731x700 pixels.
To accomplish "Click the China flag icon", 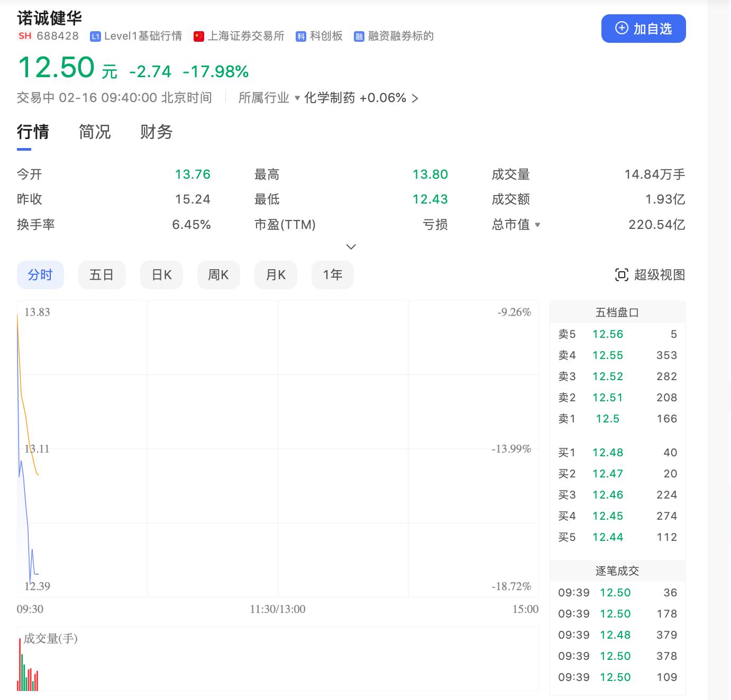I will (199, 36).
